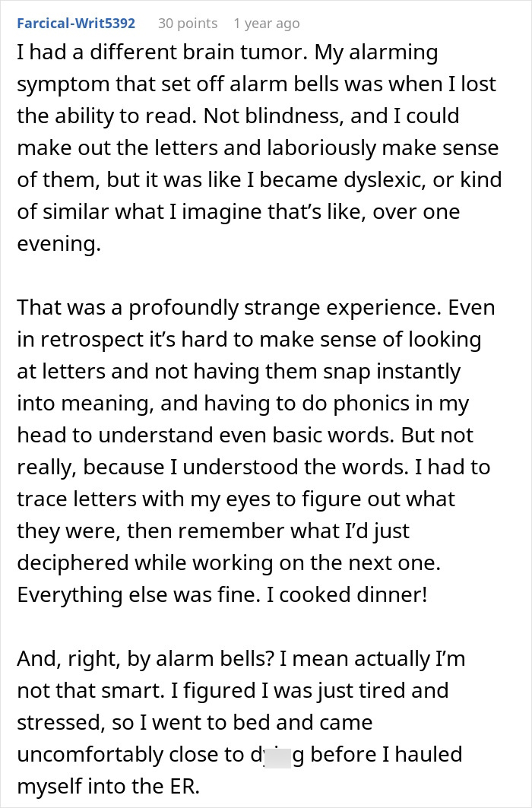Click the '30 points' score label
The height and width of the screenshot is (808, 532).
(x=188, y=24)
